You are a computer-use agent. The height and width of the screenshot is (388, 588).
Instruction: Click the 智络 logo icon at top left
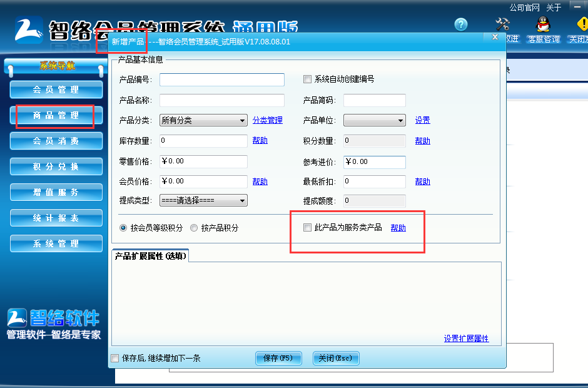click(x=29, y=31)
